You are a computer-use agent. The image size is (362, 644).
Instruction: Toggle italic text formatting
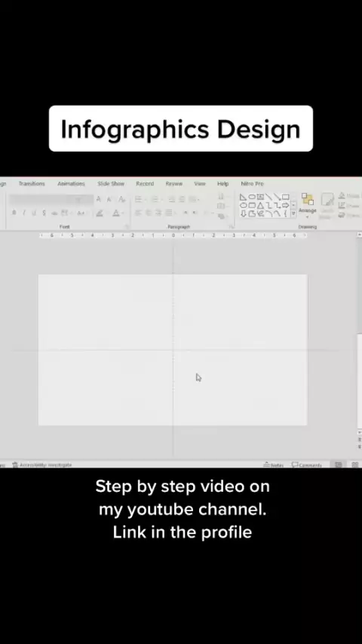coord(24,213)
